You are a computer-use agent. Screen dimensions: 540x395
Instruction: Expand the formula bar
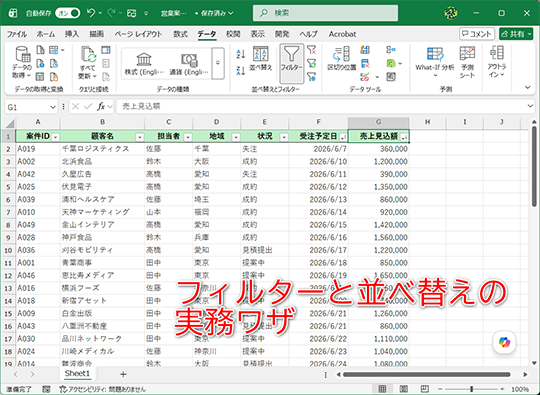(530, 106)
